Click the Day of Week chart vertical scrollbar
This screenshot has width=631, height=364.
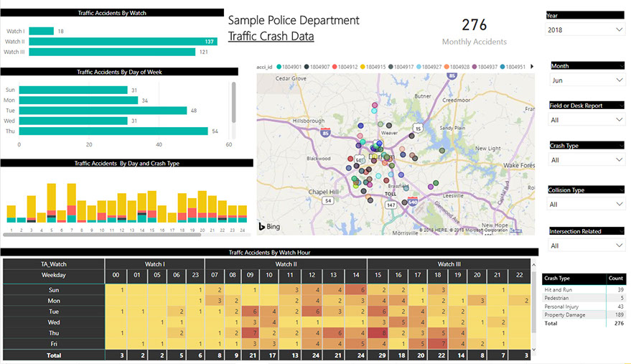[x=233, y=102]
